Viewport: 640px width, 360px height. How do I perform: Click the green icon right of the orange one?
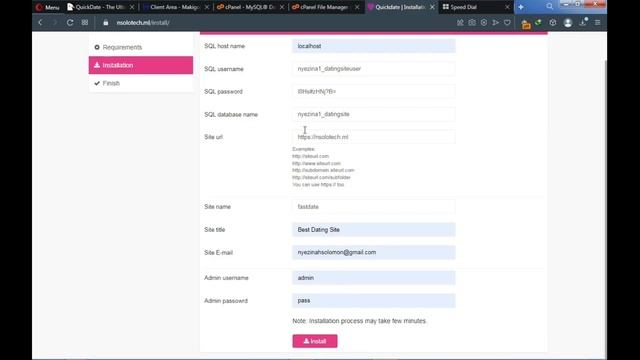(539, 23)
